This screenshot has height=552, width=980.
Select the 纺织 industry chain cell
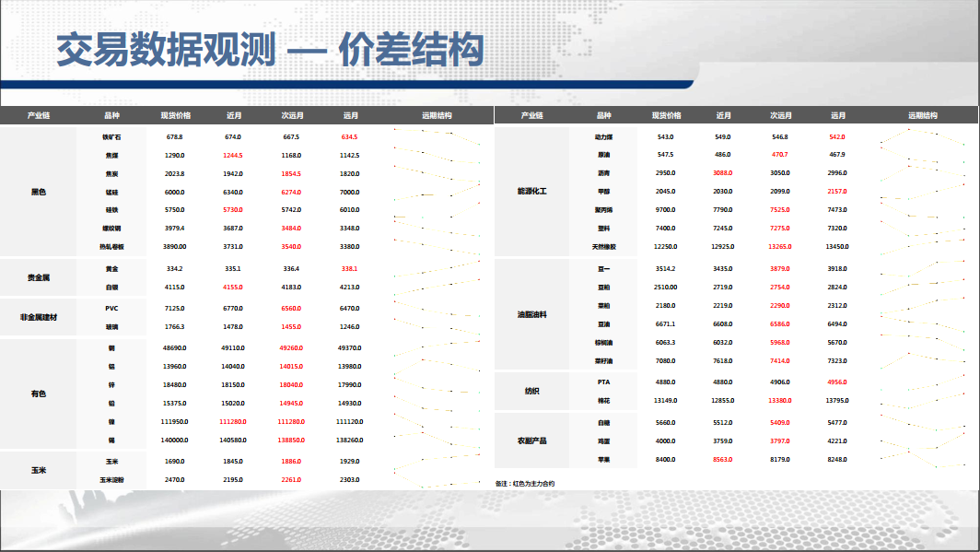531,392
